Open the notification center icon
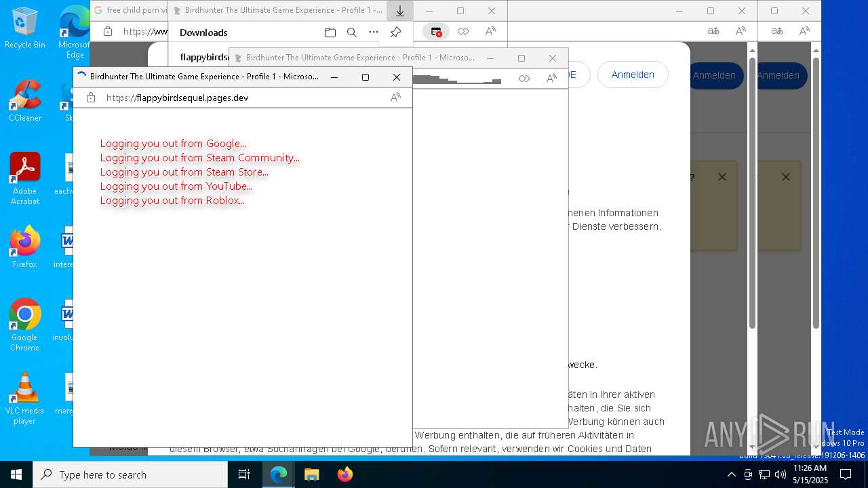Image resolution: width=868 pixels, height=488 pixels. [x=846, y=474]
